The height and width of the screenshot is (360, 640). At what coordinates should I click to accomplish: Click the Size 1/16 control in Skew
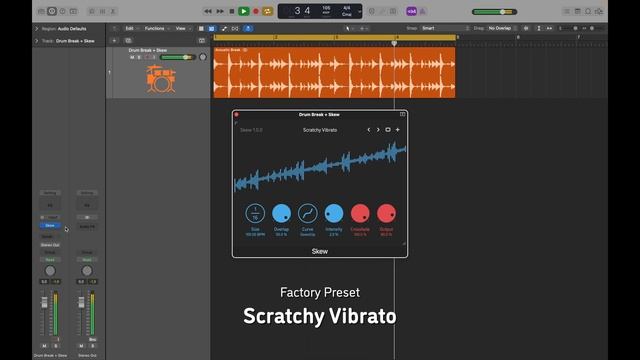click(x=255, y=213)
